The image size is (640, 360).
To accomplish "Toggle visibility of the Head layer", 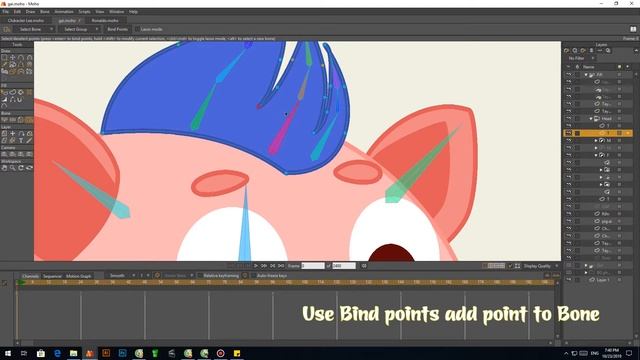I will point(569,118).
